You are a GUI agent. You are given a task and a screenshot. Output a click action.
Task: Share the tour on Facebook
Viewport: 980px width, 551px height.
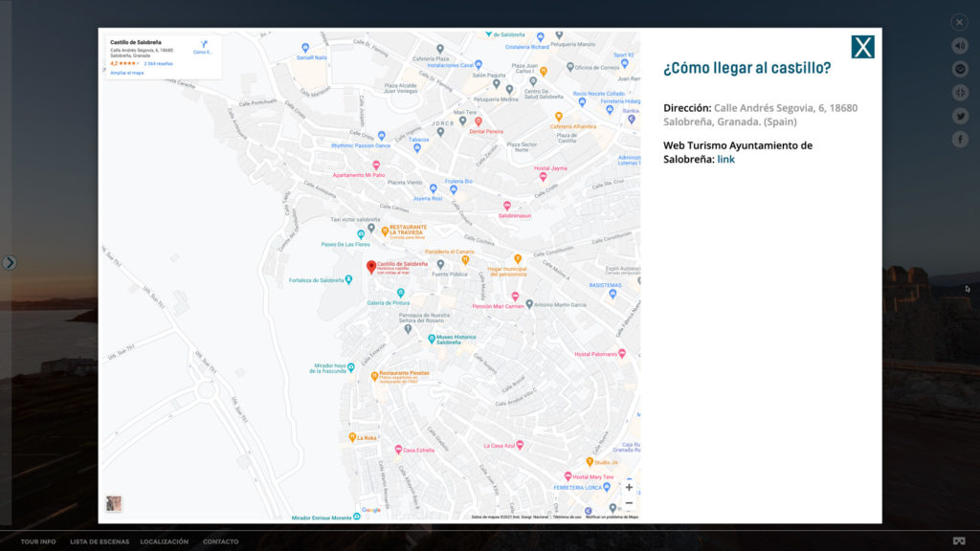point(960,140)
